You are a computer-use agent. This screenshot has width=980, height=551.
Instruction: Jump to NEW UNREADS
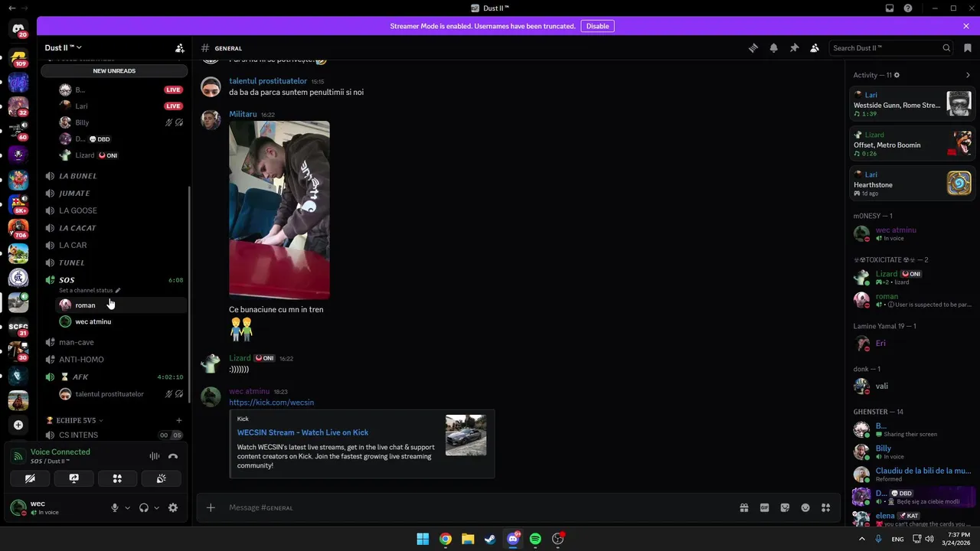(x=114, y=70)
